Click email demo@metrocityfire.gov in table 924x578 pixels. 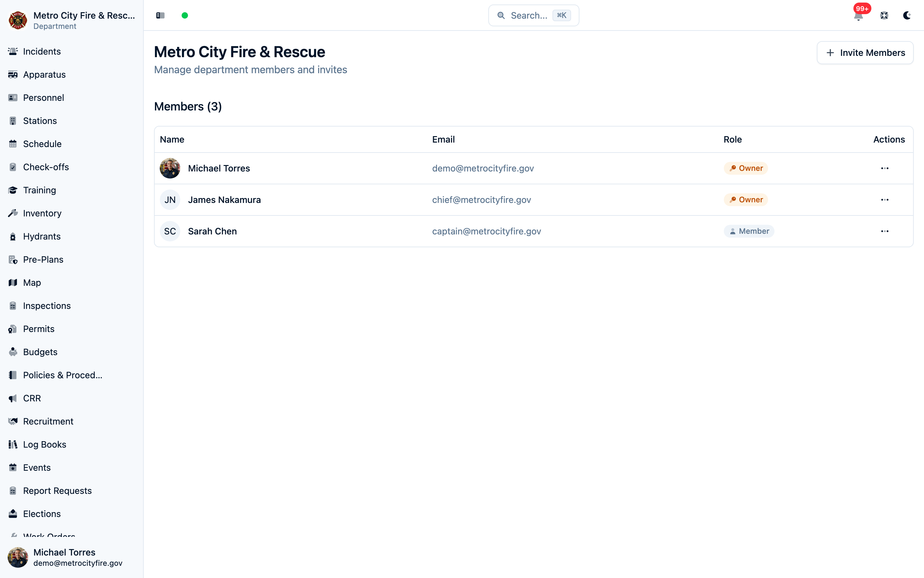click(x=483, y=168)
